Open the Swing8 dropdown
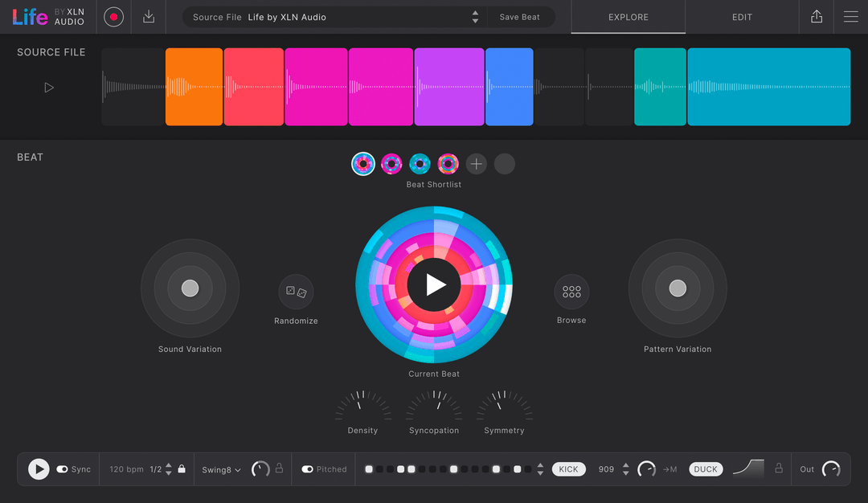 220,469
